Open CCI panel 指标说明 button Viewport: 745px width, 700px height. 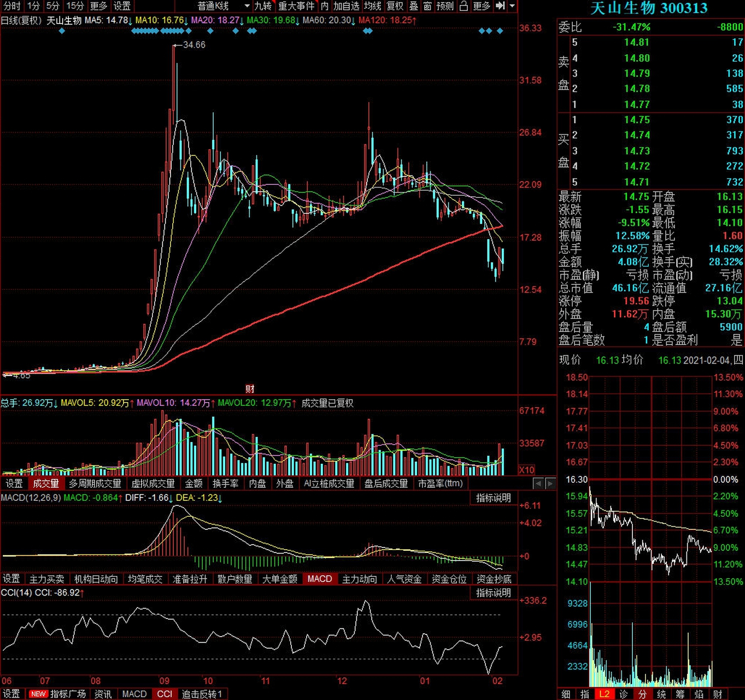493,593
